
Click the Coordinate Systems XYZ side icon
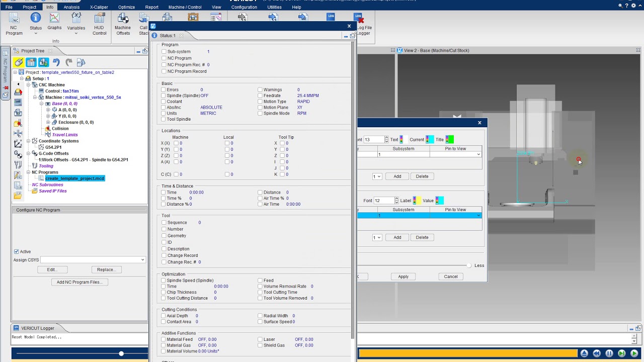18,144
